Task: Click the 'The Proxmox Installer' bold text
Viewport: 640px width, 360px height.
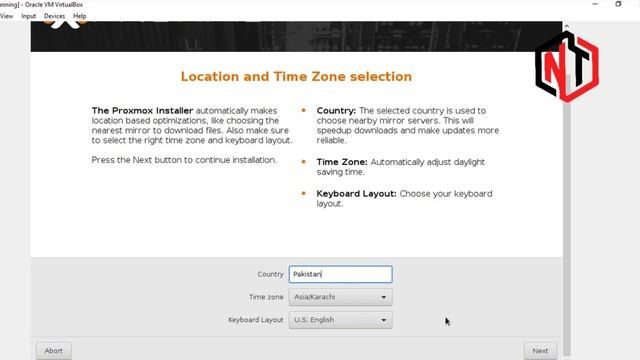Action: pos(142,111)
